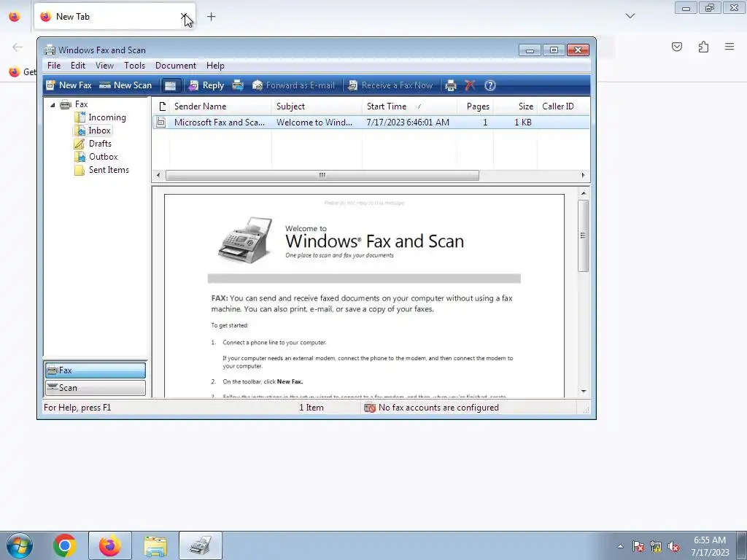Sort by Caller ID column header
The image size is (747, 560).
click(563, 106)
